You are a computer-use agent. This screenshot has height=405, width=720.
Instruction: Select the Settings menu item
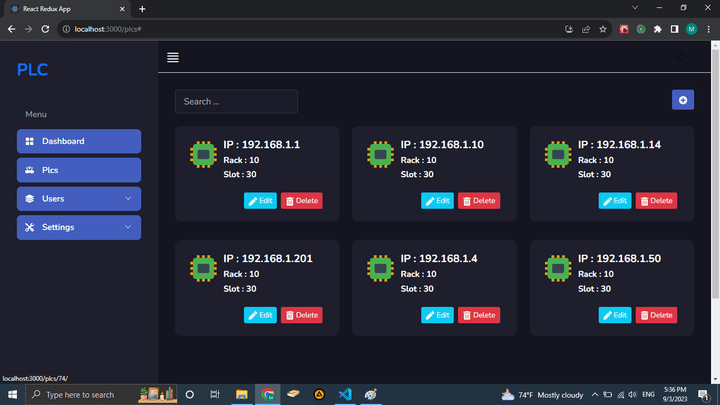[79, 227]
